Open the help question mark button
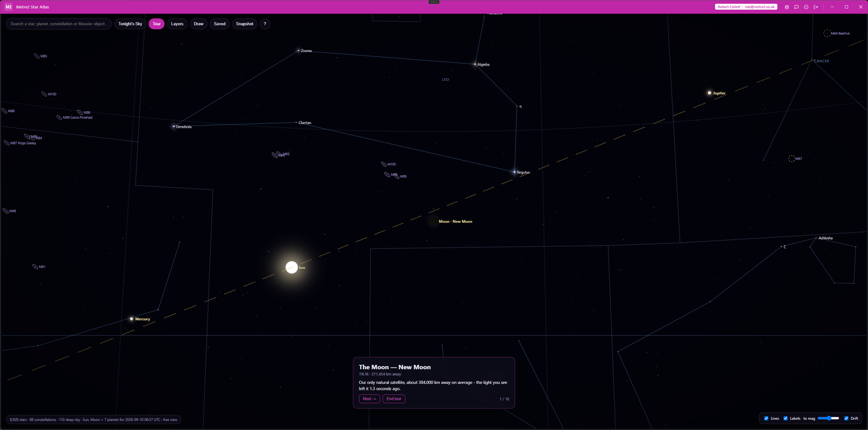868x430 pixels. 265,24
